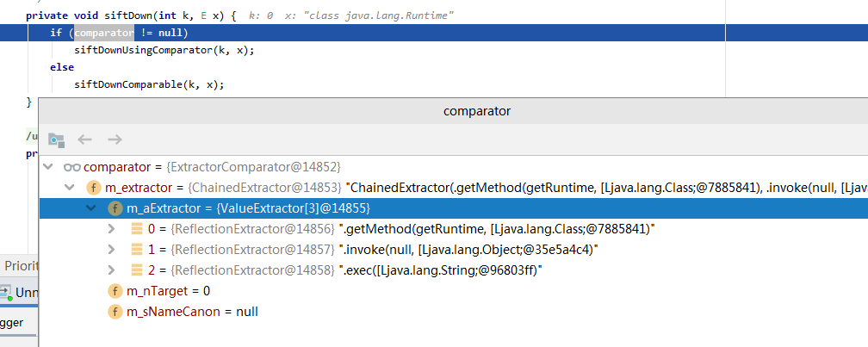Click the array element icon for index 1

137,250
